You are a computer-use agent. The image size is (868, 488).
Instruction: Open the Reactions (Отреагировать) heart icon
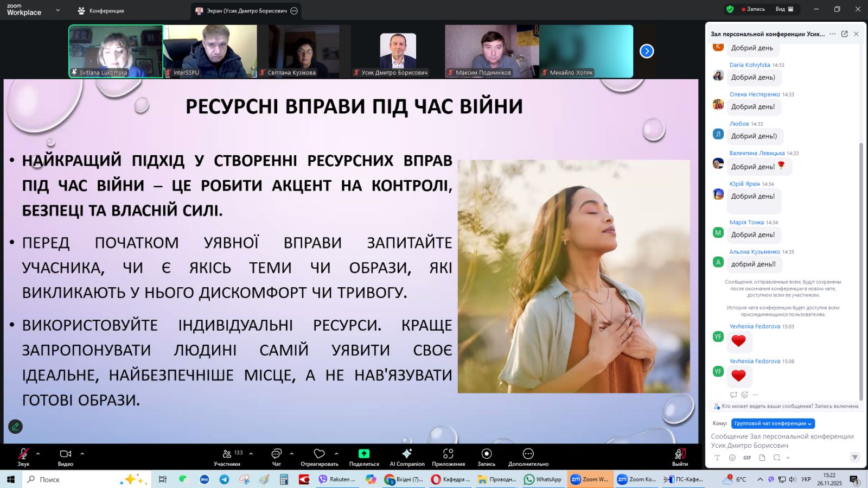320,454
